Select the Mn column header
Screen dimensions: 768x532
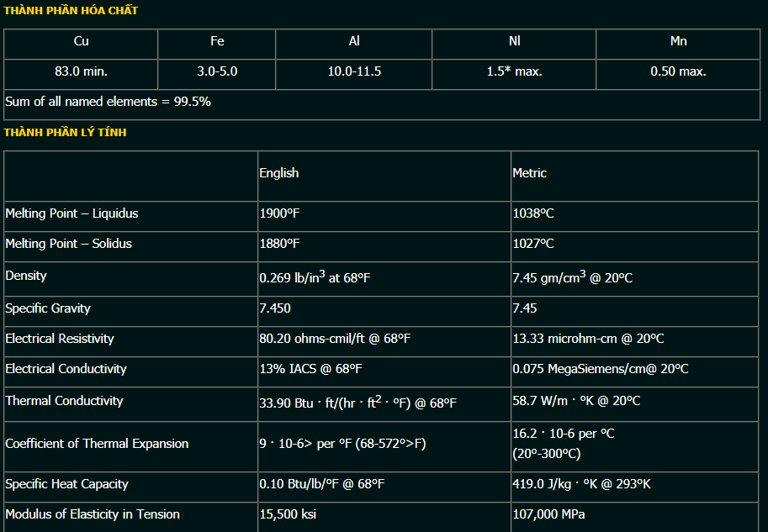[678, 41]
